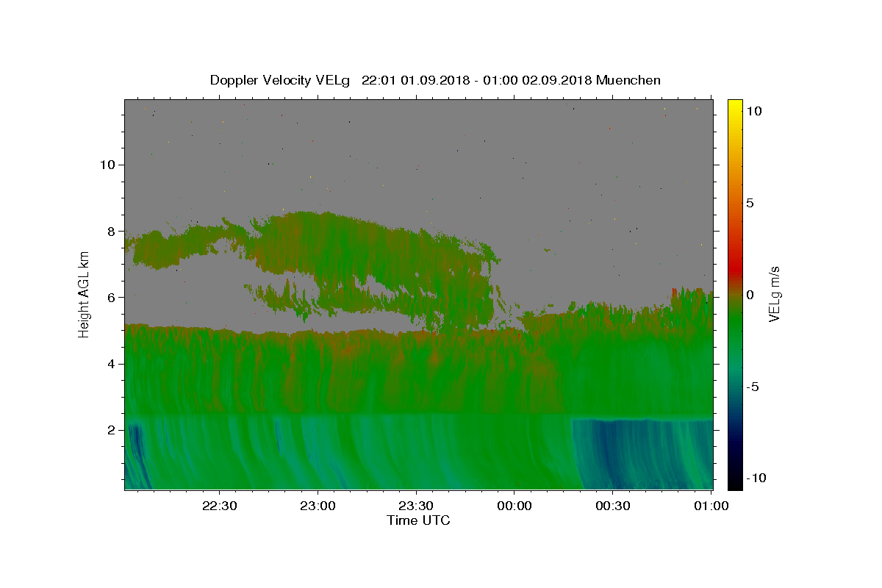The height and width of the screenshot is (588, 882).
Task: Click the colorbar label "VELg m/s"
Action: tap(774, 295)
